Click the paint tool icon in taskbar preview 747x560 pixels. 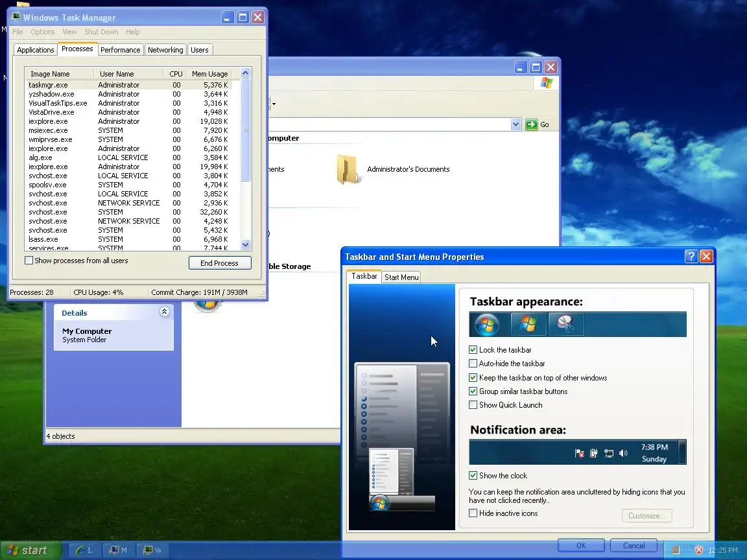click(566, 324)
